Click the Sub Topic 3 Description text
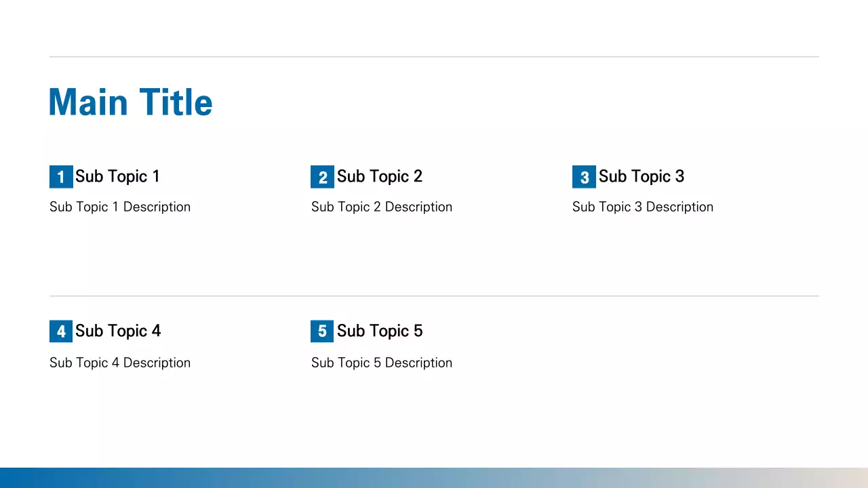Viewport: 868px width, 488px height. tap(643, 207)
